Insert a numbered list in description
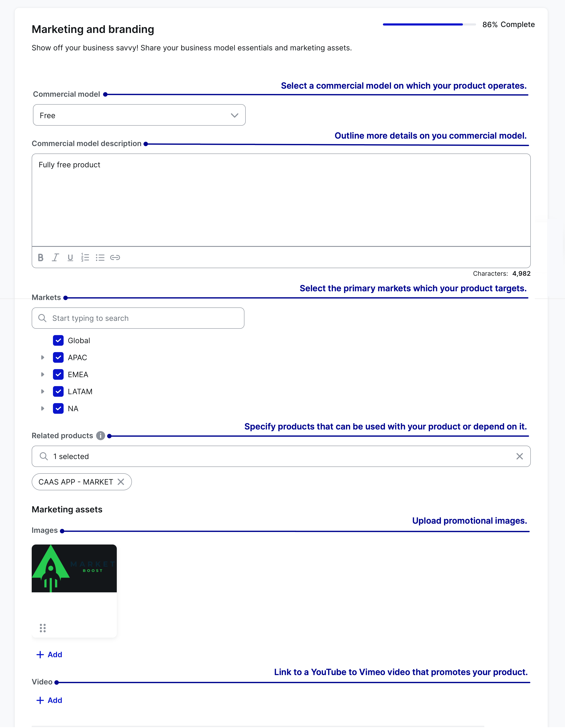The width and height of the screenshot is (565, 728). tap(85, 257)
